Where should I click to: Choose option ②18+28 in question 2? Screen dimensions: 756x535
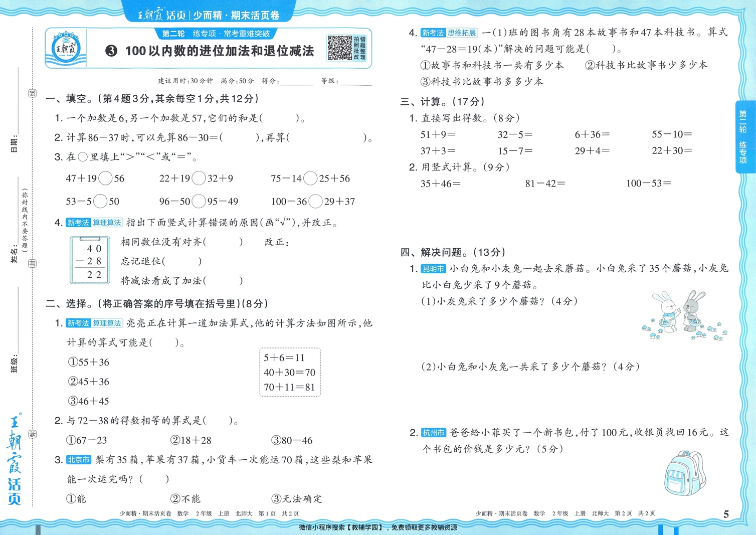[192, 440]
